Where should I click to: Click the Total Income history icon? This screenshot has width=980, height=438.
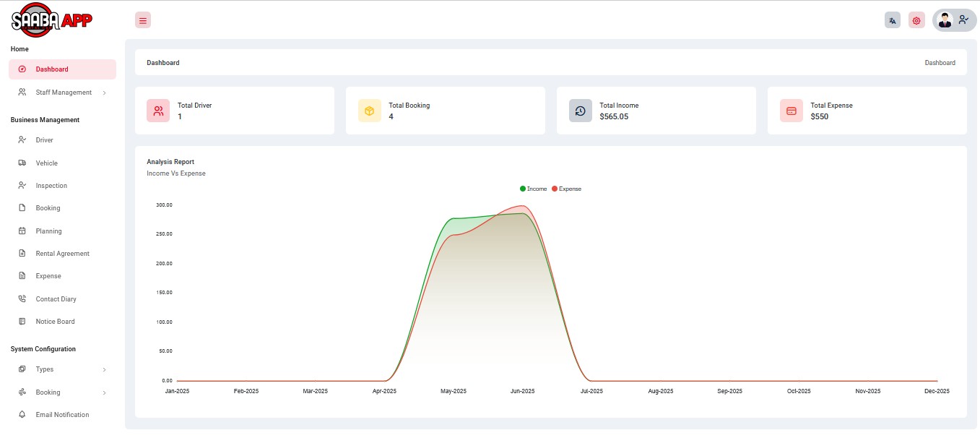click(x=580, y=111)
